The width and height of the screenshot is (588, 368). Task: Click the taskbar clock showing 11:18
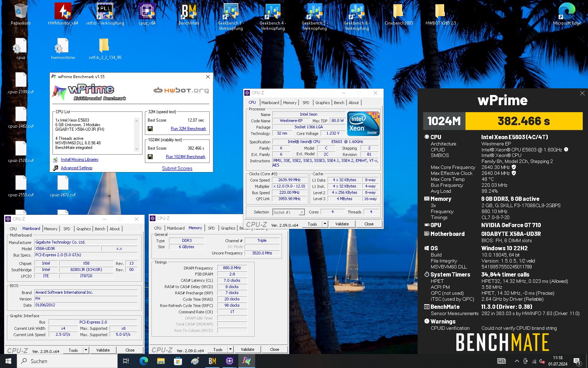click(558, 361)
